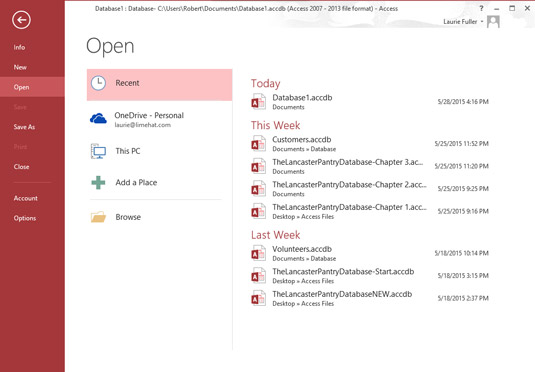The height and width of the screenshot is (372, 535).
Task: Open TheLancasterPantryDatabase-Chapter 1 file name
Action: coord(349,207)
